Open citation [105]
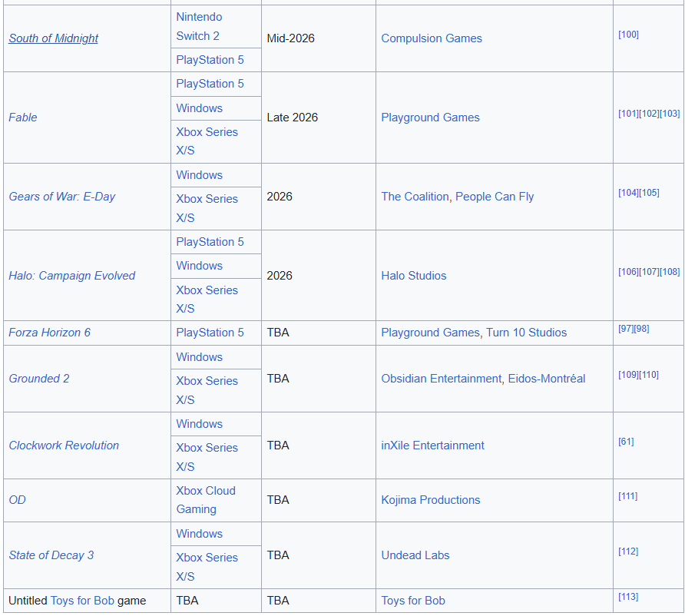This screenshot has height=616, width=685. click(x=649, y=193)
